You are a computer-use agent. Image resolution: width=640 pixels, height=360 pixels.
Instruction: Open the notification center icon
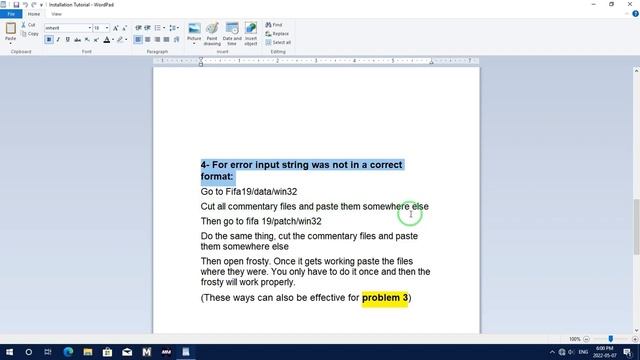[x=627, y=352]
